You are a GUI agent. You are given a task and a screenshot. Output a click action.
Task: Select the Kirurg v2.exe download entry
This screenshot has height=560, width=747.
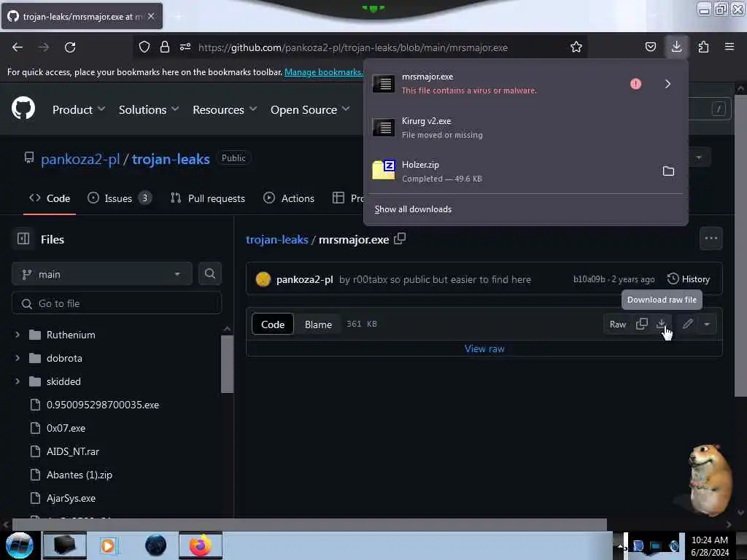tap(525, 128)
